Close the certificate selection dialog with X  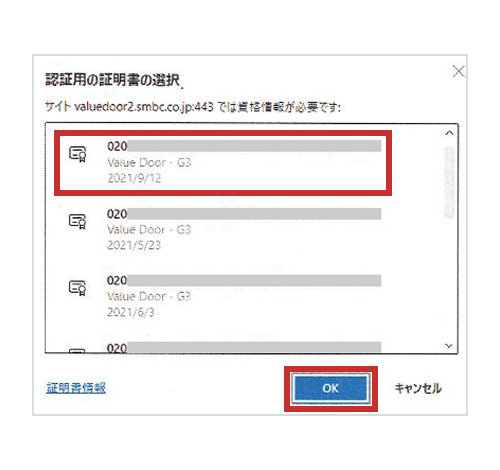click(459, 71)
